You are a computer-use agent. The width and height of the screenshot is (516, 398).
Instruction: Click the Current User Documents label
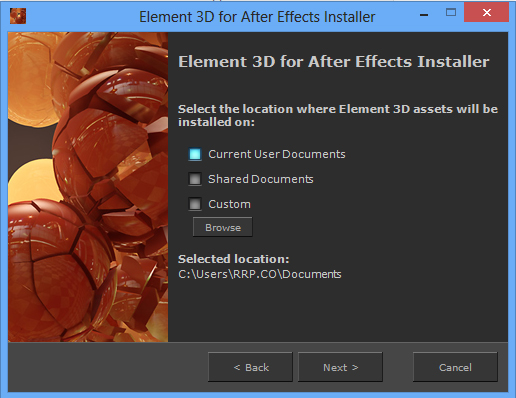[x=277, y=154]
